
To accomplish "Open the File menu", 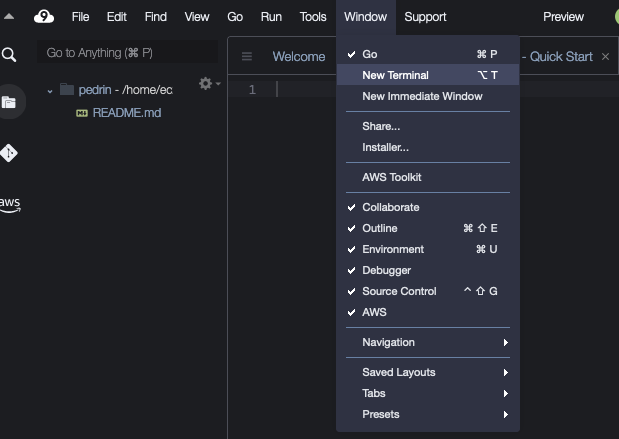I will [80, 17].
